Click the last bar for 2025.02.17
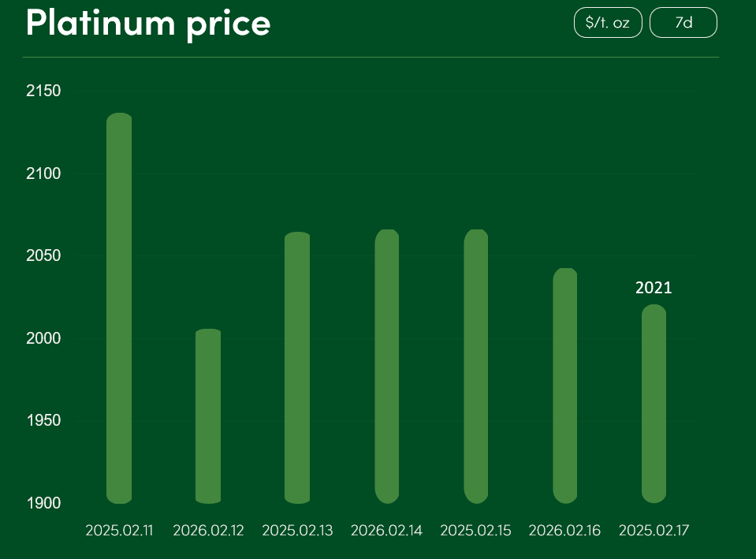Viewport: 756px width, 559px height. point(654,404)
